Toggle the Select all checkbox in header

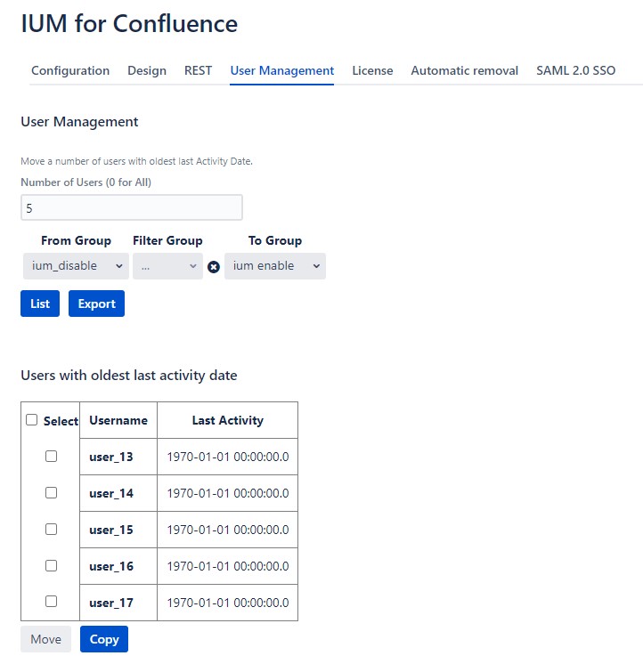[x=32, y=420]
